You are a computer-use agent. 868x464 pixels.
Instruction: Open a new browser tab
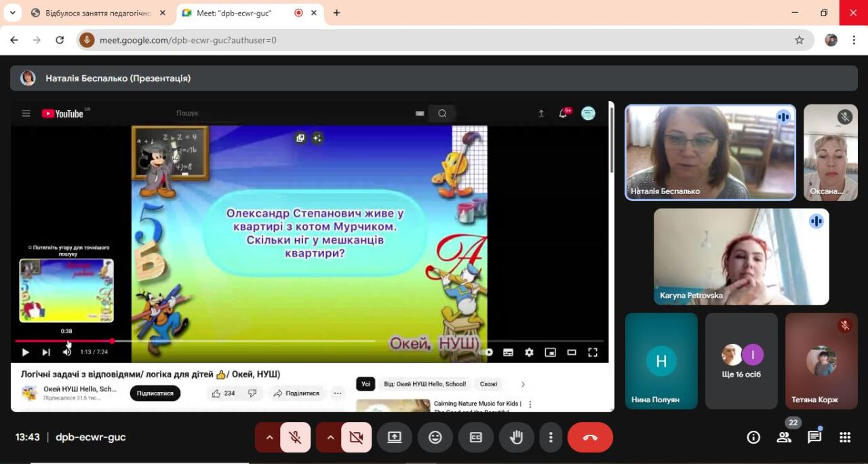click(x=336, y=13)
